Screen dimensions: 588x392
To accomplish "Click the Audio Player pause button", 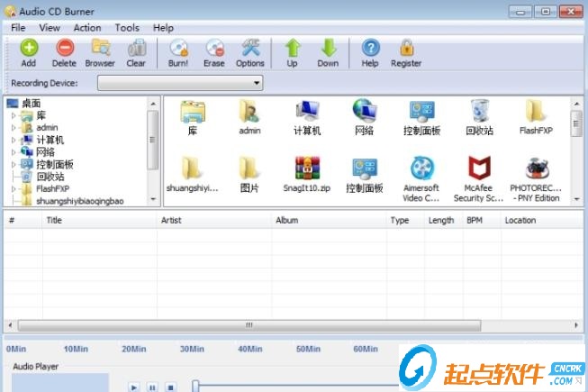I will [152, 387].
